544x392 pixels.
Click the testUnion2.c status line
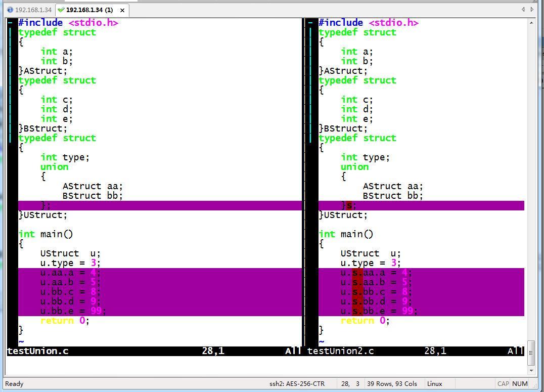point(341,351)
